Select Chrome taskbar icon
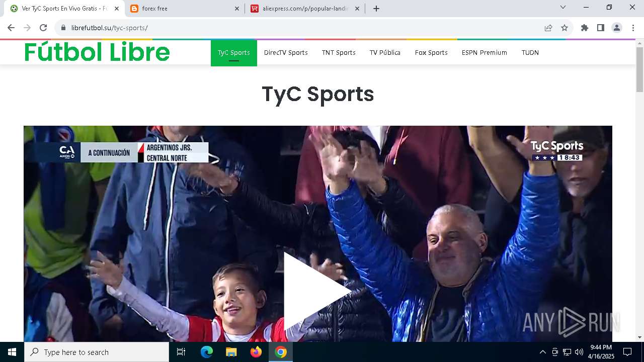The height and width of the screenshot is (362, 644). coord(281,352)
